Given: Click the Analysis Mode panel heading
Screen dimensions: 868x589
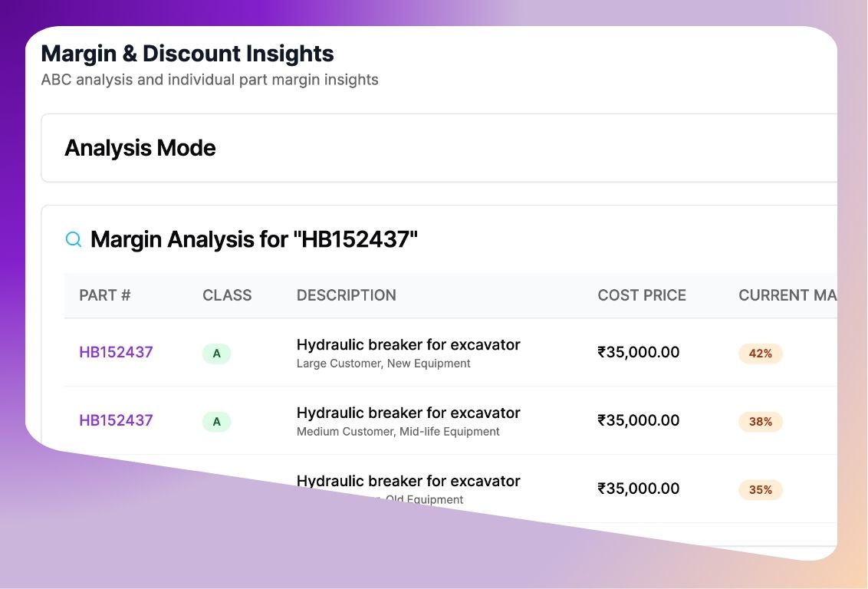Looking at the screenshot, I should [x=140, y=148].
